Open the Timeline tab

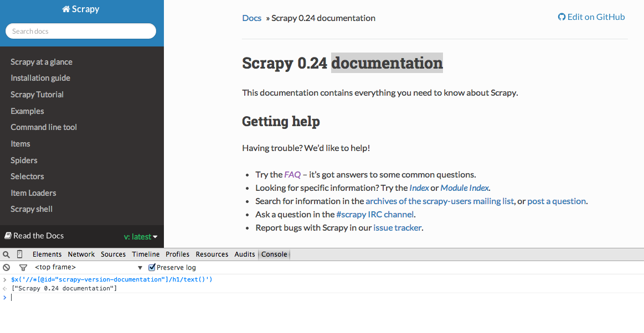pyautogui.click(x=146, y=254)
